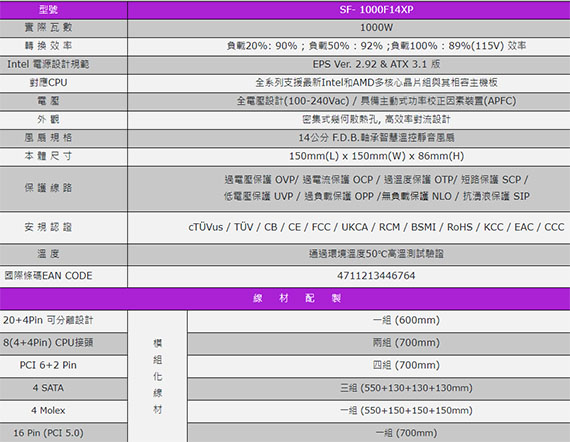Click the 本體尺寸 row label
Image resolution: width=570 pixels, height=442 pixels.
pyautogui.click(x=48, y=156)
